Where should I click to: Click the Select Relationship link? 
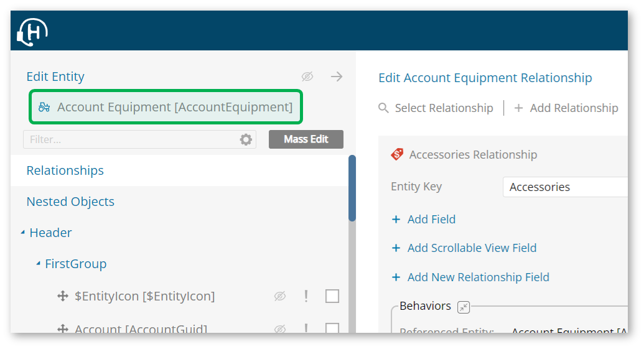click(x=444, y=108)
